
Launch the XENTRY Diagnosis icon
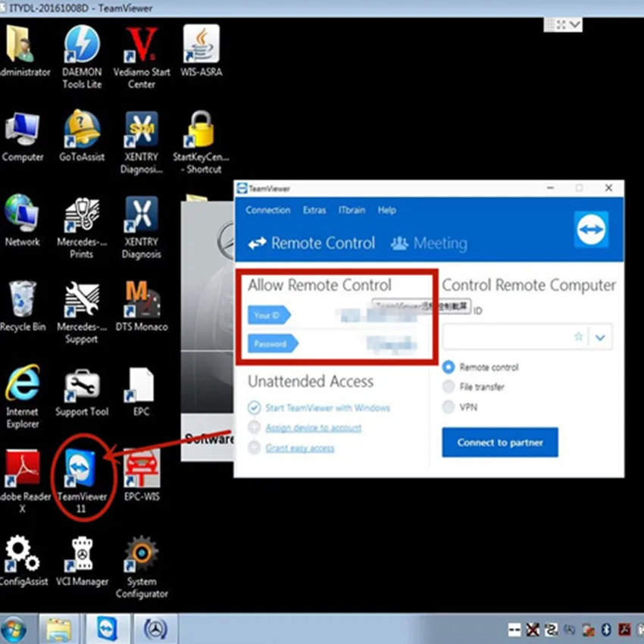[x=141, y=214]
